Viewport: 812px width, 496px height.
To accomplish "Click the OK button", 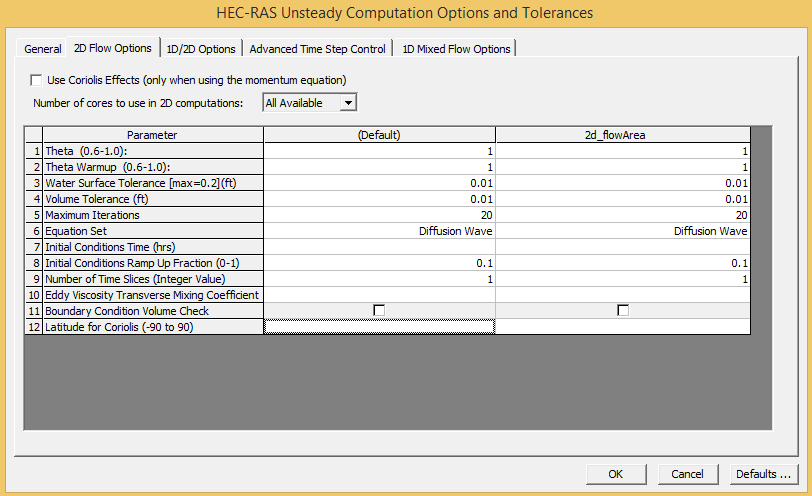I will [x=615, y=473].
